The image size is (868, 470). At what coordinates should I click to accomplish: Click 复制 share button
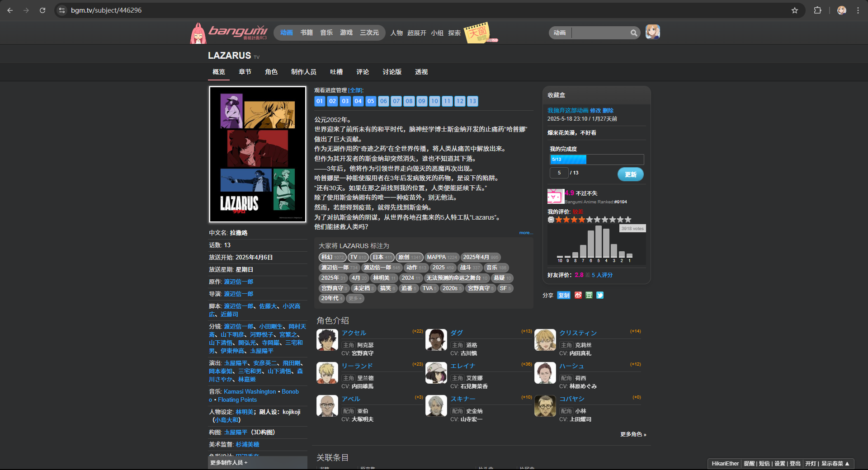coord(564,295)
